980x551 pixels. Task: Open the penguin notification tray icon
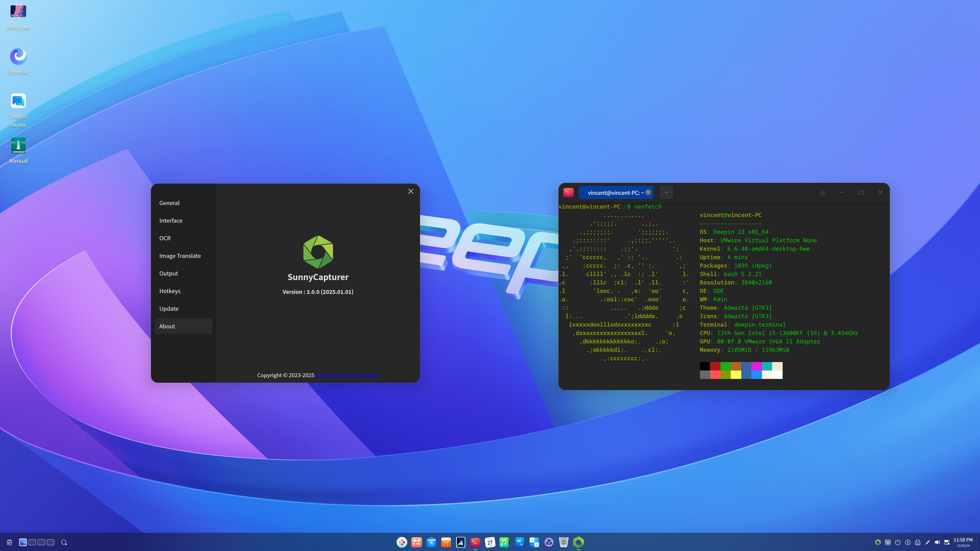click(918, 542)
